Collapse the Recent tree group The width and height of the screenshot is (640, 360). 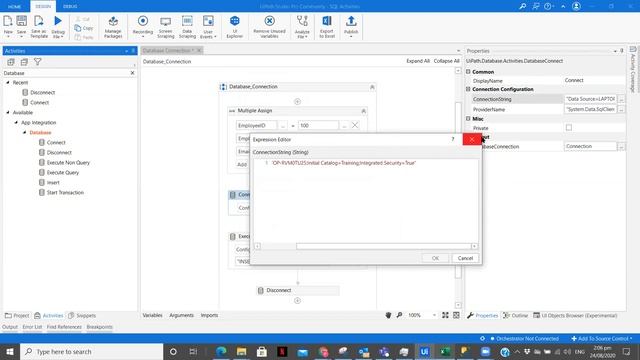[8, 82]
